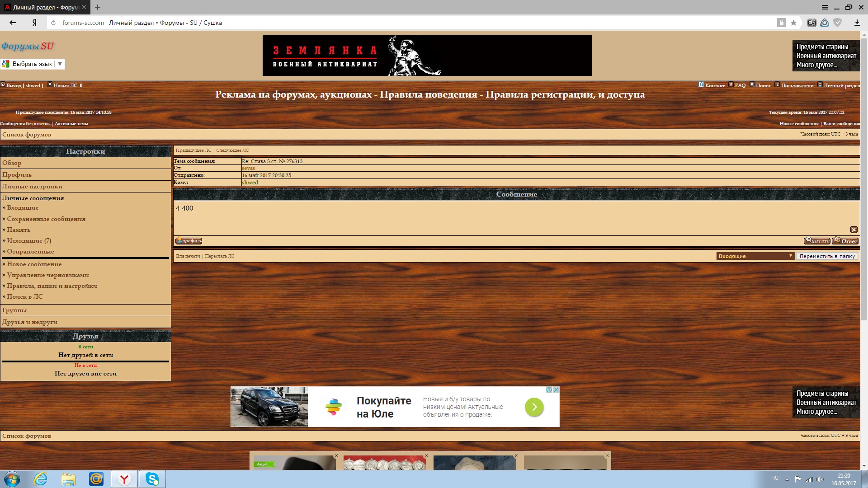This screenshot has width=868, height=488.
Task: Click the Ответ reply button
Action: 845,241
